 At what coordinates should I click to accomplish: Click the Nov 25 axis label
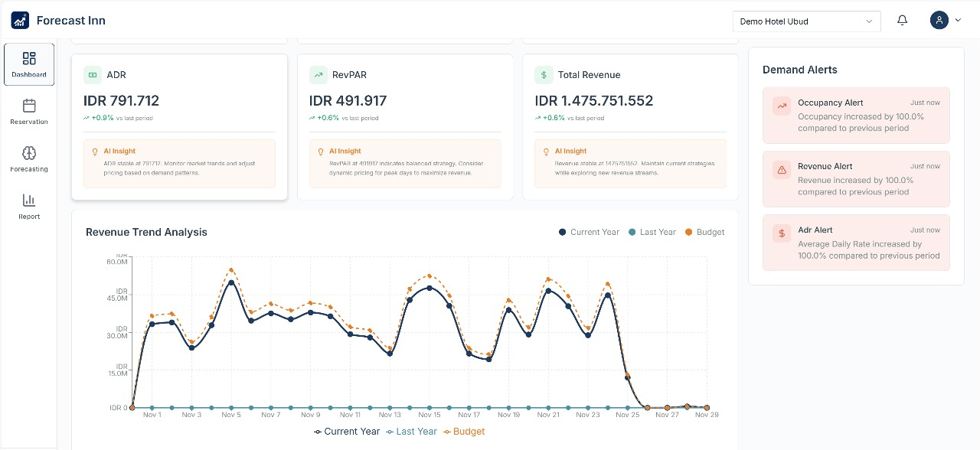click(x=627, y=415)
